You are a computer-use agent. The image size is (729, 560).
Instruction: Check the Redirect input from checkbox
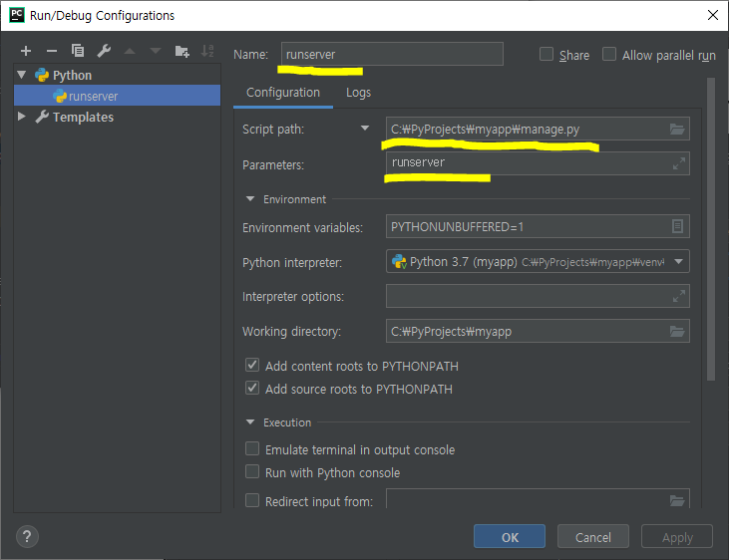[252, 500]
